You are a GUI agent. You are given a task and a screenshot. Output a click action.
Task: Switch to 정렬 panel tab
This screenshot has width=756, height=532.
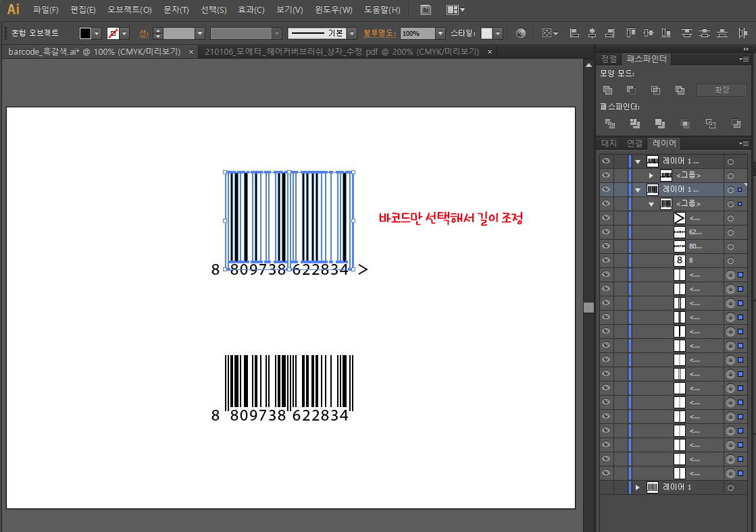(609, 59)
